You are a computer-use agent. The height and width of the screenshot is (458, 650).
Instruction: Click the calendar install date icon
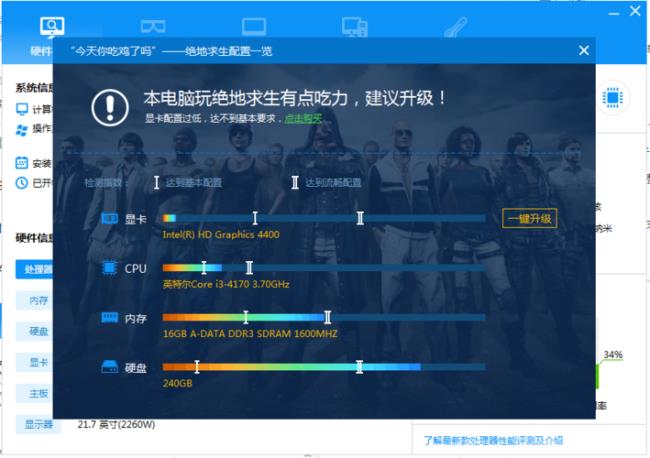22,162
